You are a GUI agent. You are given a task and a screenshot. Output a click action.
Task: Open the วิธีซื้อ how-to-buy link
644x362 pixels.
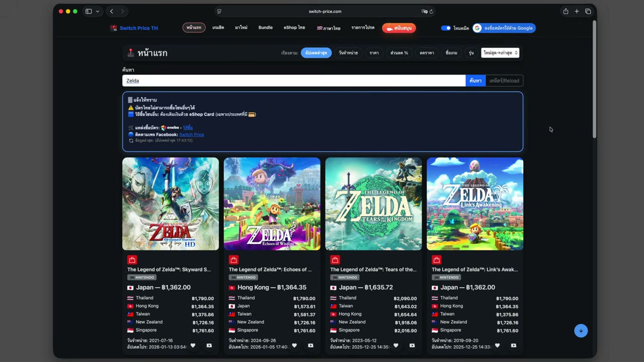coord(187,128)
